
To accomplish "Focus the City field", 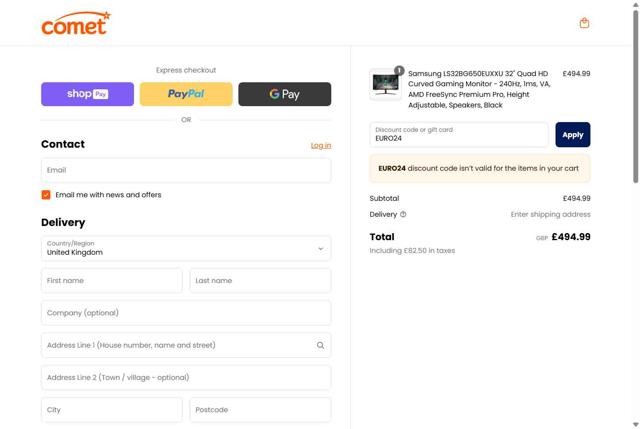I will 111,410.
